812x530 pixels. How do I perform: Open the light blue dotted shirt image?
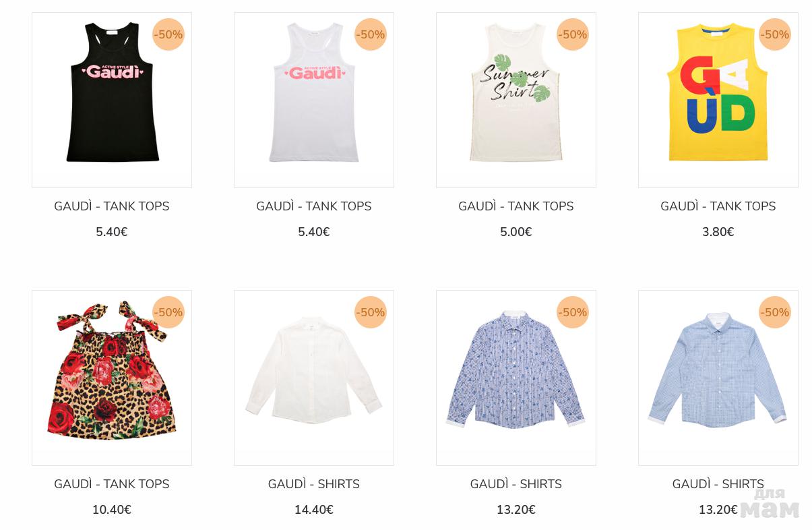click(x=718, y=378)
